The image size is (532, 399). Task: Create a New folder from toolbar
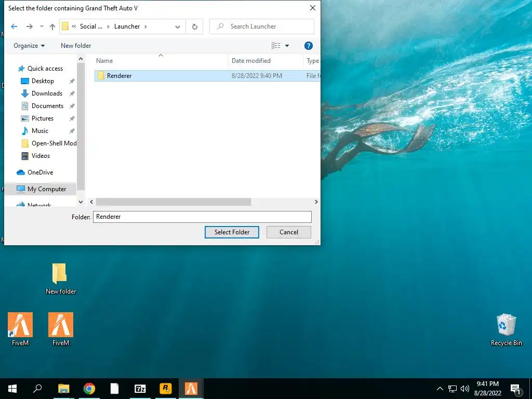[76, 46]
